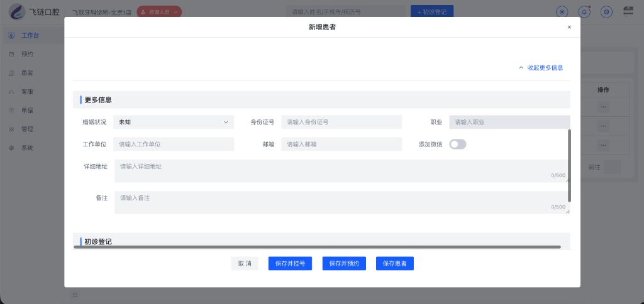The width and height of the screenshot is (644, 304).
Task: Toggle the 添加微信 switch
Action: pyautogui.click(x=458, y=144)
